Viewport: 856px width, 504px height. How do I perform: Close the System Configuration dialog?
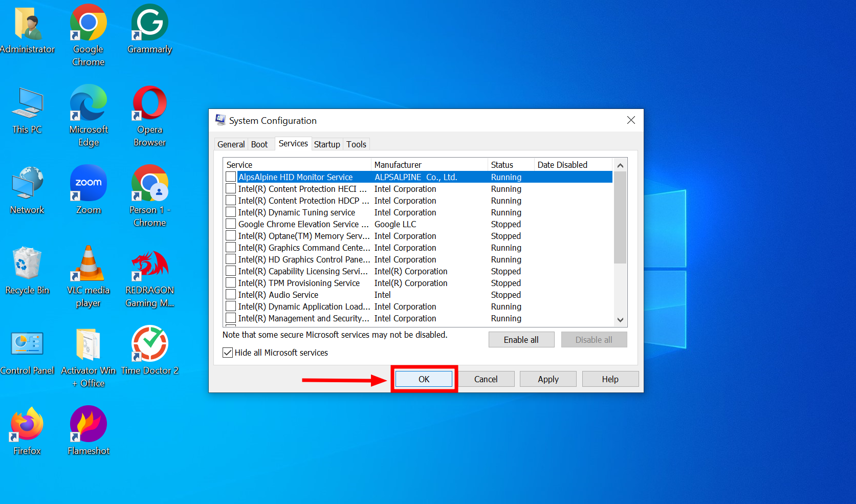631,120
